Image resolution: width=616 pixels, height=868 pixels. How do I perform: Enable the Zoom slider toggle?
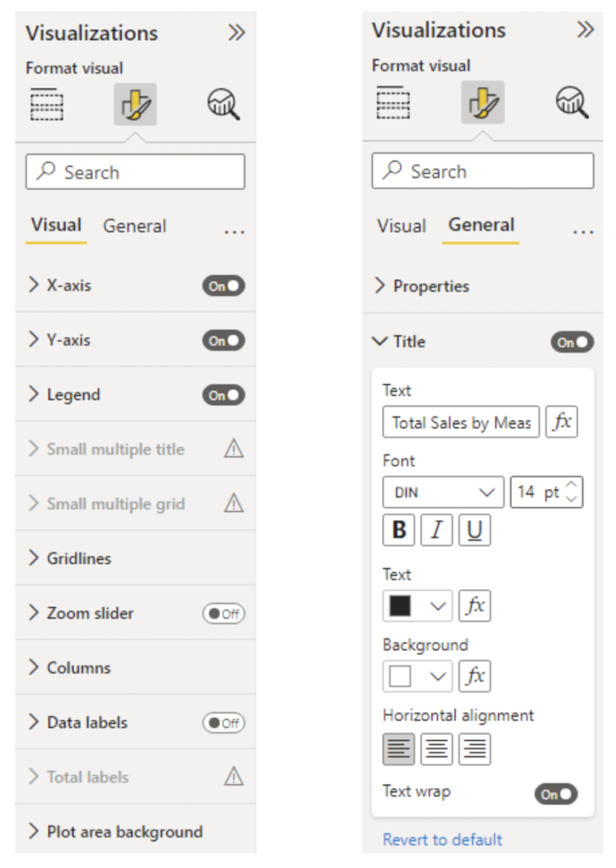(x=224, y=614)
